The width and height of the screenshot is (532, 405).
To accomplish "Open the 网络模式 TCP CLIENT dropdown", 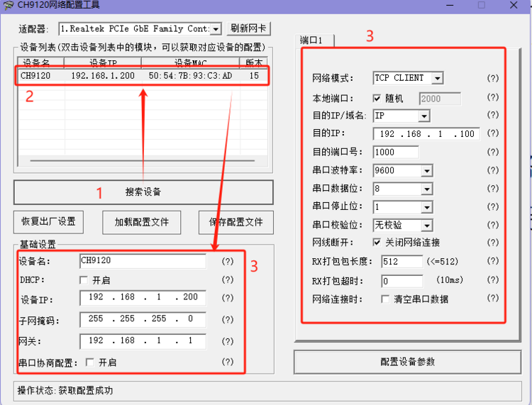I will pyautogui.click(x=438, y=78).
